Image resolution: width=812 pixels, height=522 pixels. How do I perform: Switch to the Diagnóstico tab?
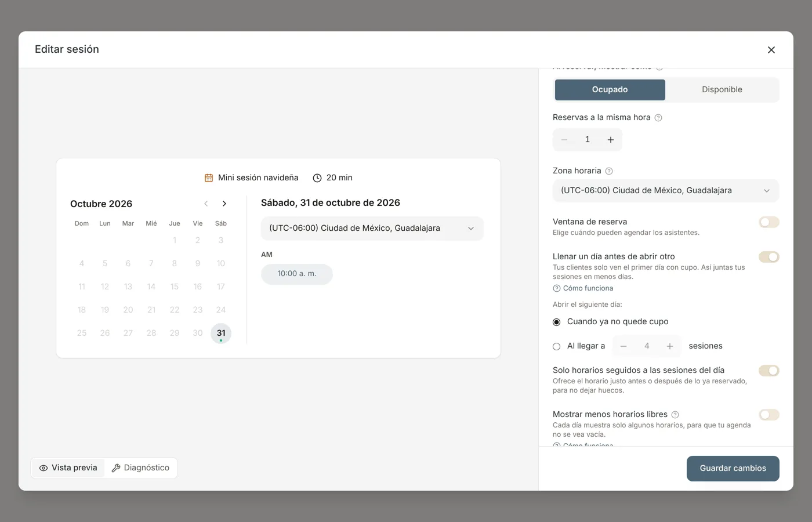coord(141,468)
